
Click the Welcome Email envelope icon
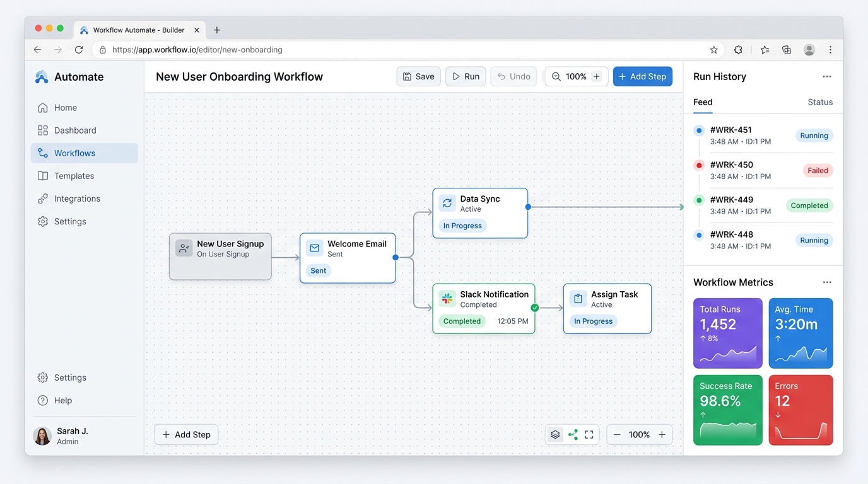[x=315, y=248]
